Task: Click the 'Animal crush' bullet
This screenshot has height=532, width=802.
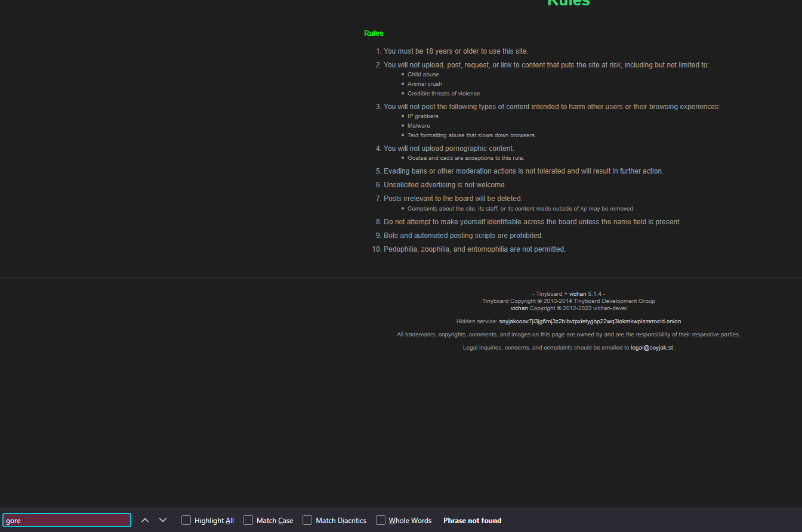Action: pos(425,84)
